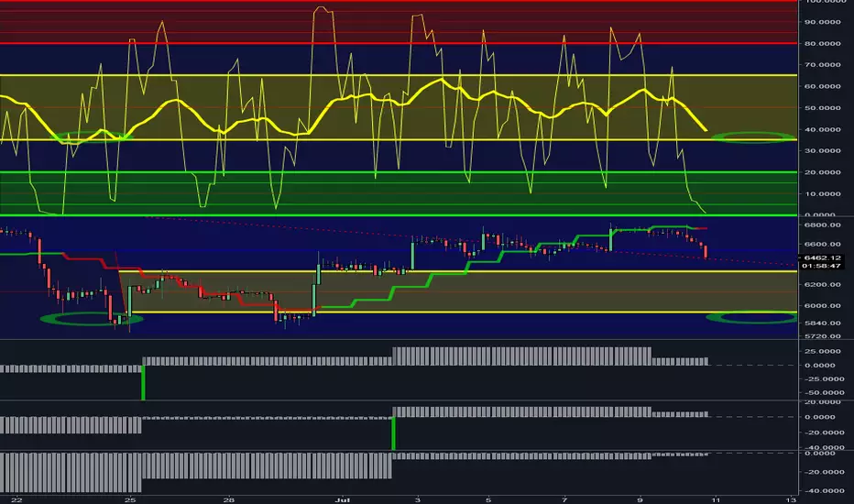Select the 6600.00 price axis label
Image resolution: width=854 pixels, height=504 pixels.
[823, 245]
